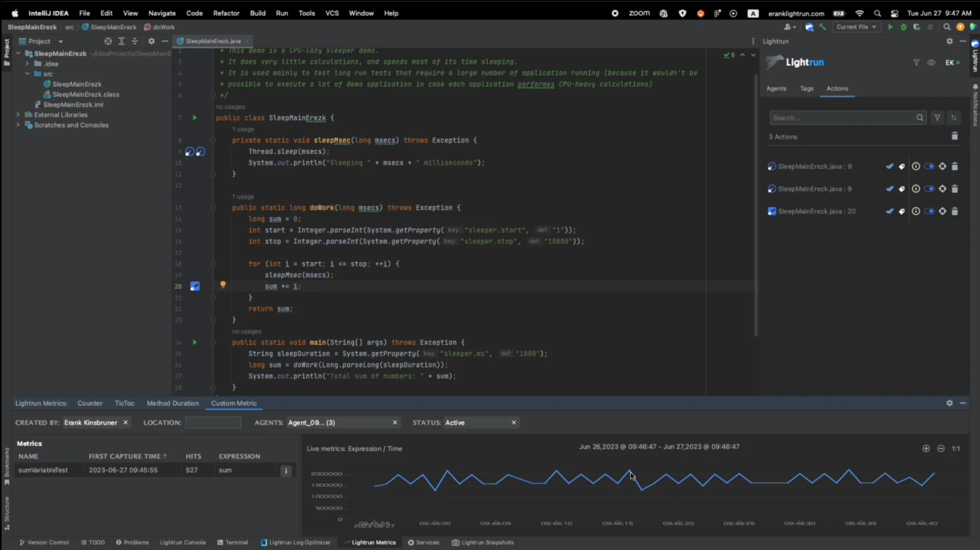Open Search Everywhere with the magnifier icon
The height and width of the screenshot is (550, 980).
947,27
